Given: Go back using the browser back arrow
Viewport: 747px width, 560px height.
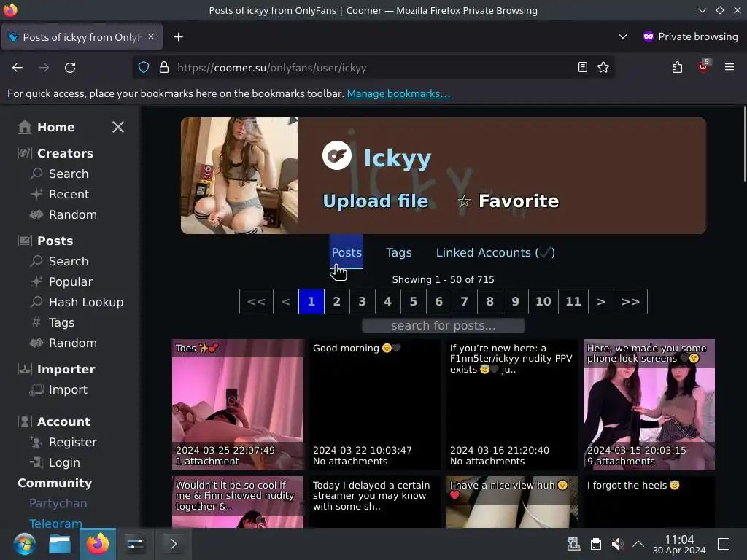Looking at the screenshot, I should (18, 68).
